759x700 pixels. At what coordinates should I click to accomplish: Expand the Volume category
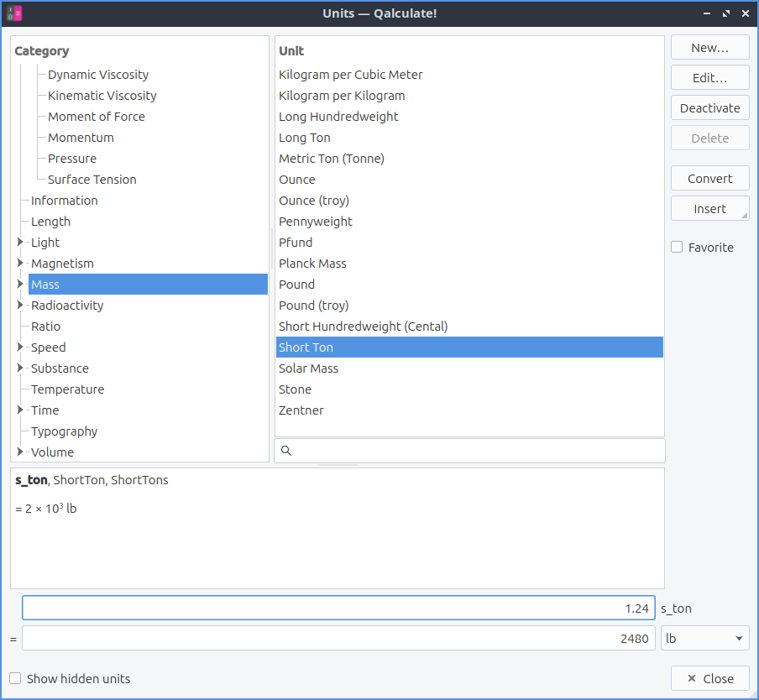pyautogui.click(x=20, y=452)
